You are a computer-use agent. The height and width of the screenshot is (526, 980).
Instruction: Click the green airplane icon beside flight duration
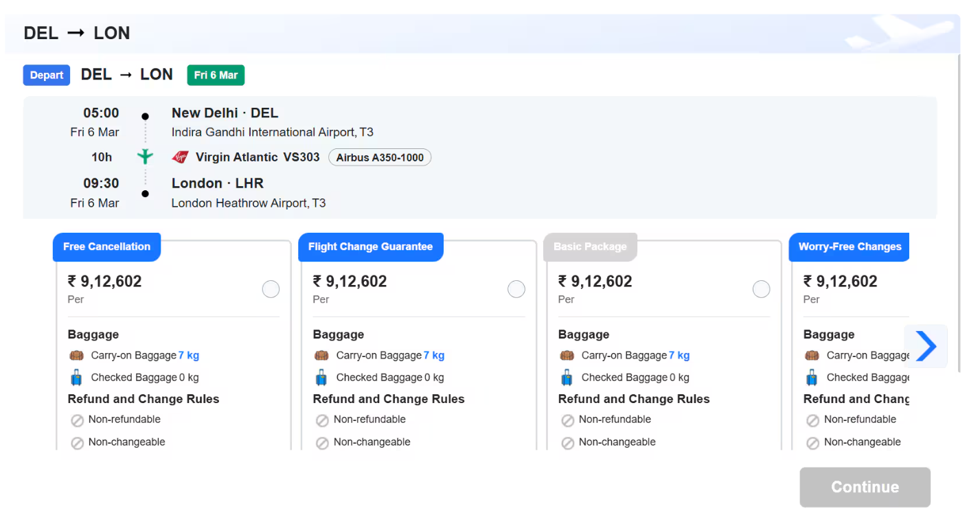click(145, 157)
